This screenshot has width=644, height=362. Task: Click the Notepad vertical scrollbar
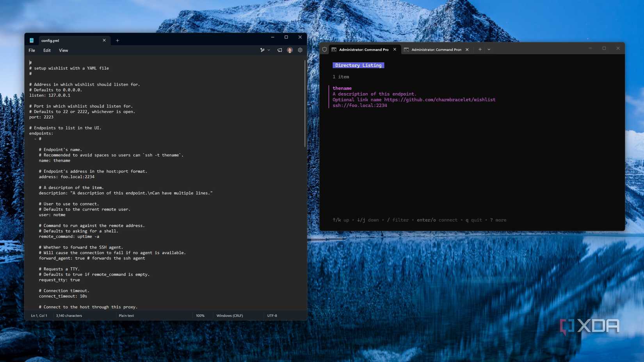305,104
